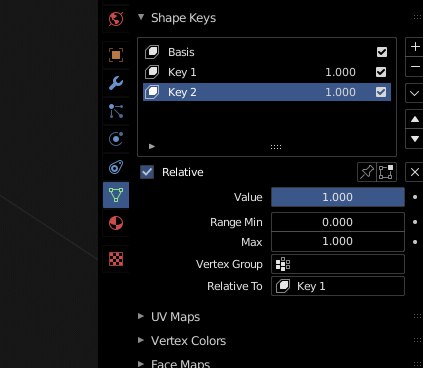Image resolution: width=423 pixels, height=368 pixels.
Task: Click Key 1 value 1.000 in list
Action: click(x=340, y=72)
